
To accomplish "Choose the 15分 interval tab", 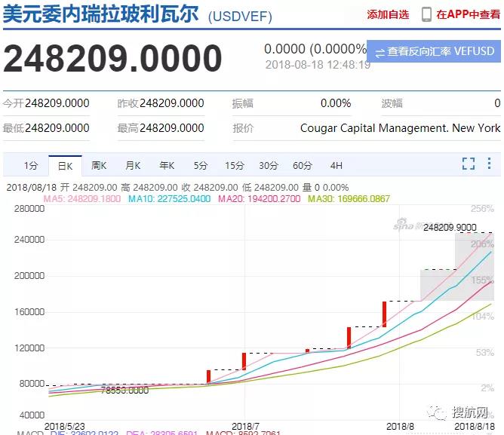I will [234, 166].
